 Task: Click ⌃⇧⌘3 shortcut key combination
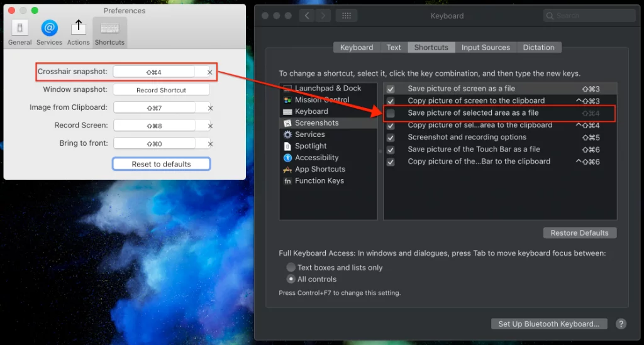point(588,101)
